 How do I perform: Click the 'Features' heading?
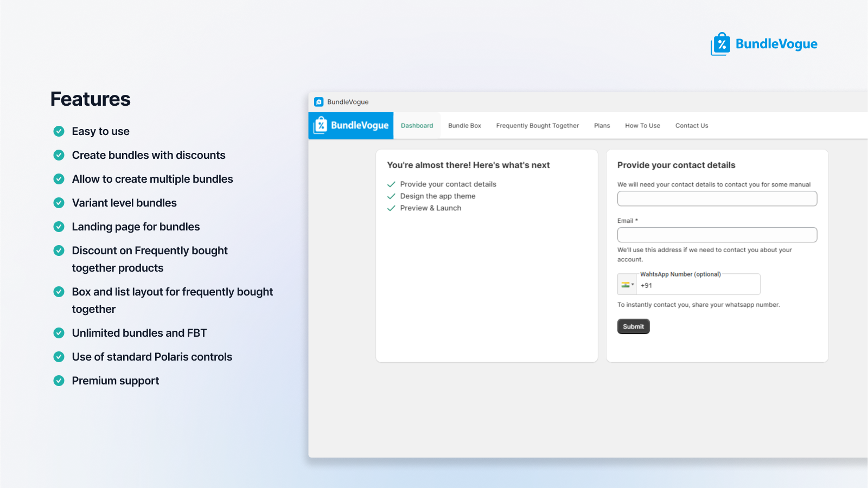click(91, 99)
